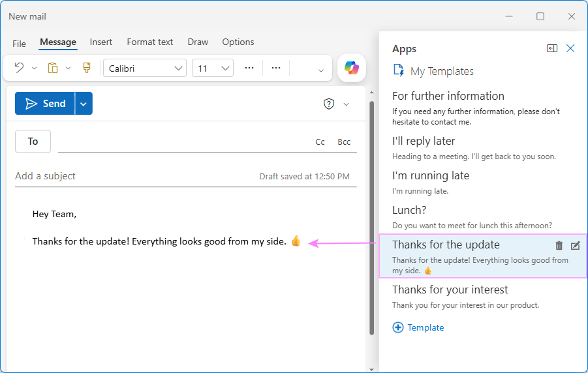Click the second more-options ellipsis in toolbar
The height and width of the screenshot is (373, 588).
(276, 68)
